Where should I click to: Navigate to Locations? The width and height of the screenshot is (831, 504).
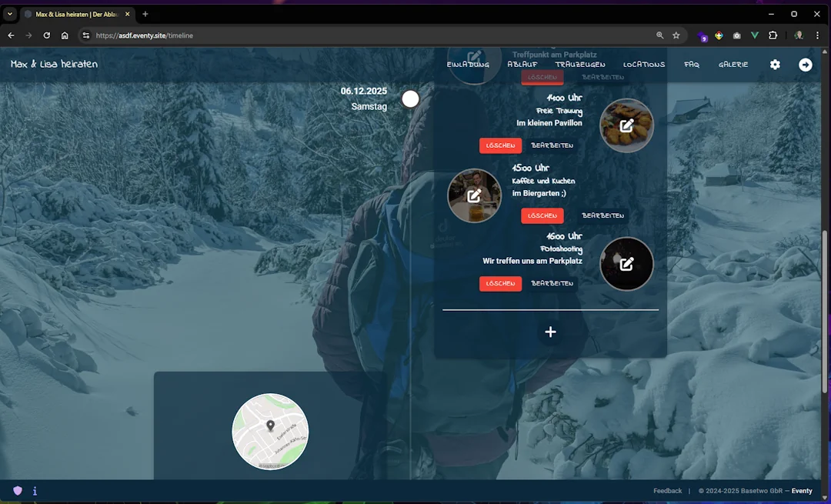[x=644, y=65]
